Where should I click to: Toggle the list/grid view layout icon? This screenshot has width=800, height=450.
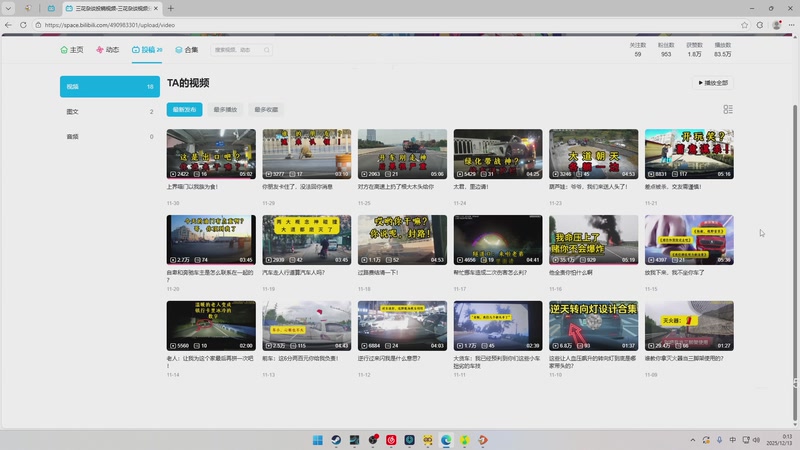728,109
